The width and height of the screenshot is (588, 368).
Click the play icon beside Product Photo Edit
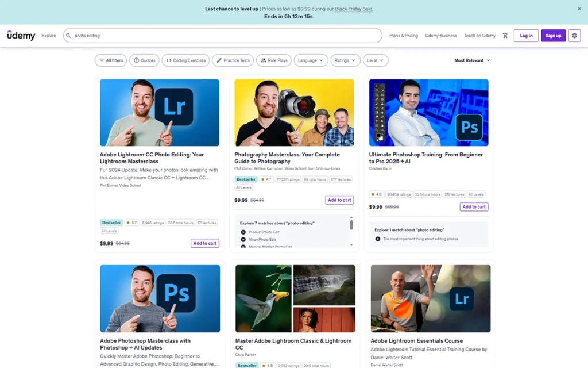tap(243, 232)
